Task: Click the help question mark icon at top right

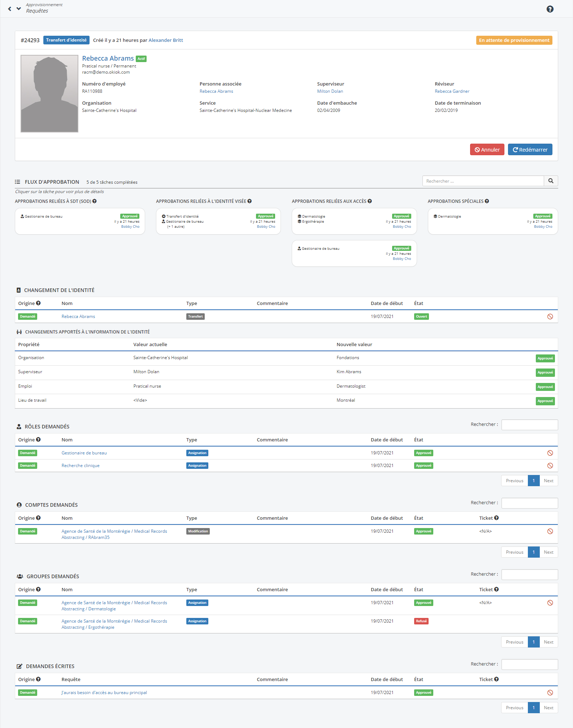Action: 550,9
